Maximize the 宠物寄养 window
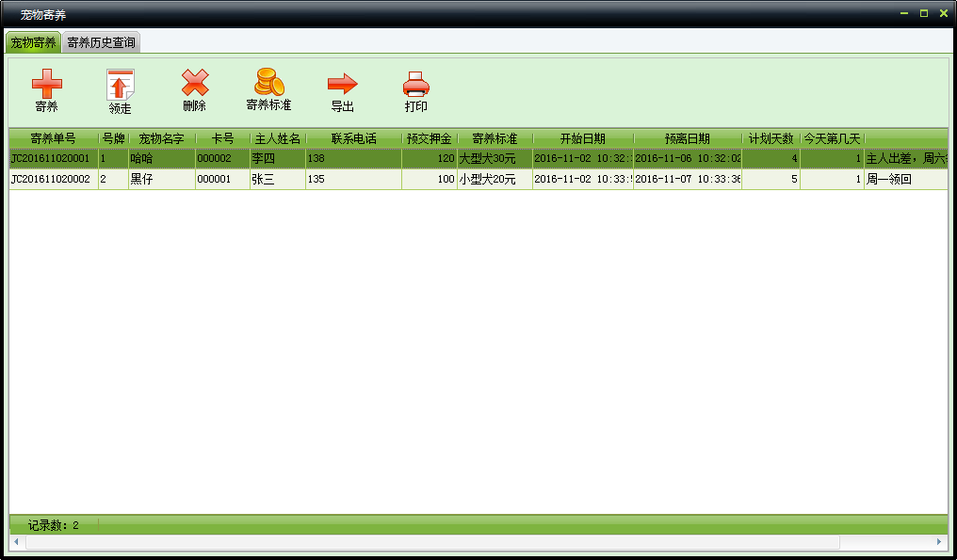 924,13
